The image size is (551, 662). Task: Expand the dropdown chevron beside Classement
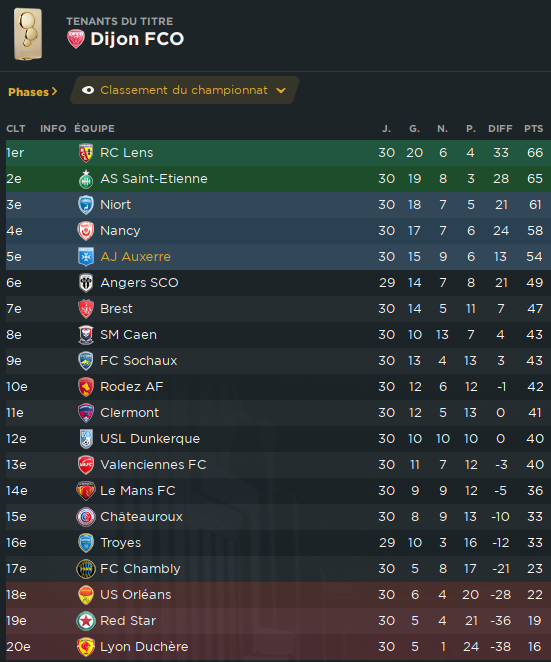coord(281,90)
